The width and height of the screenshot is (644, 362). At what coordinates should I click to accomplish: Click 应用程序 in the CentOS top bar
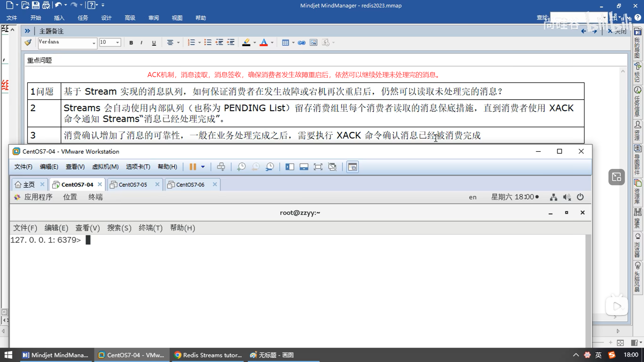click(38, 197)
